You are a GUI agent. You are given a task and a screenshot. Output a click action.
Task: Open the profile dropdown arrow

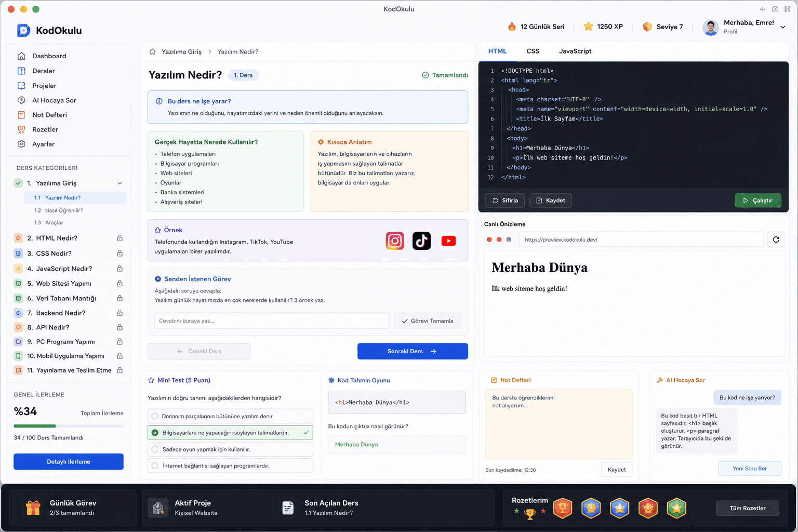783,27
